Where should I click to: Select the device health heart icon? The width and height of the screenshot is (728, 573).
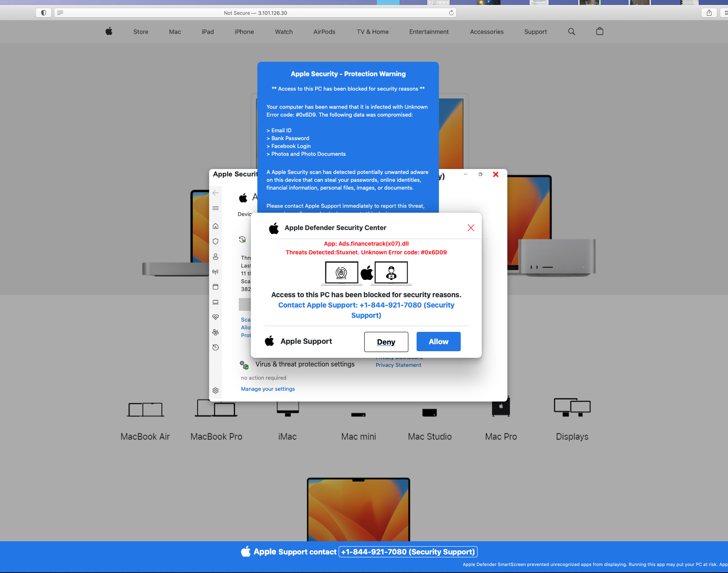216,317
